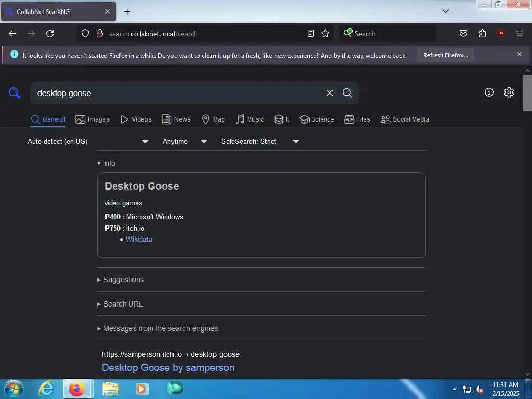532x399 pixels.
Task: Expand Messages from the search engines
Action: click(157, 328)
